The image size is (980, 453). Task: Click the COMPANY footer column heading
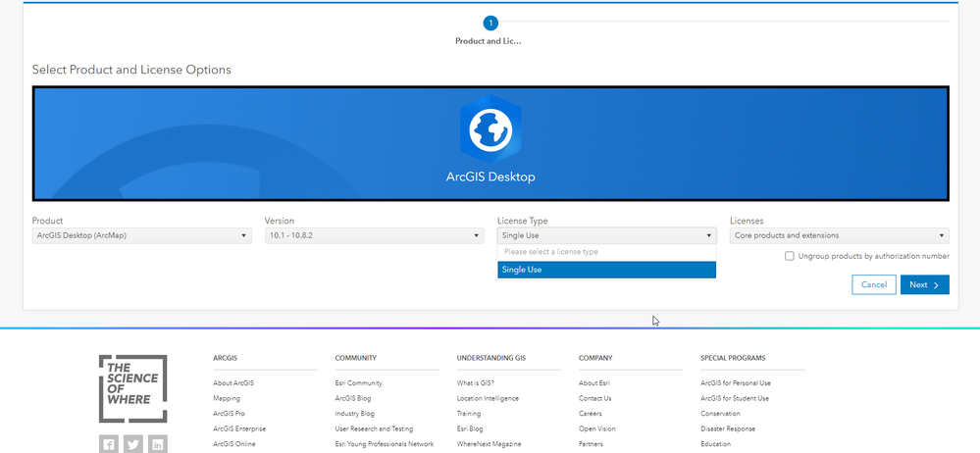coord(595,358)
